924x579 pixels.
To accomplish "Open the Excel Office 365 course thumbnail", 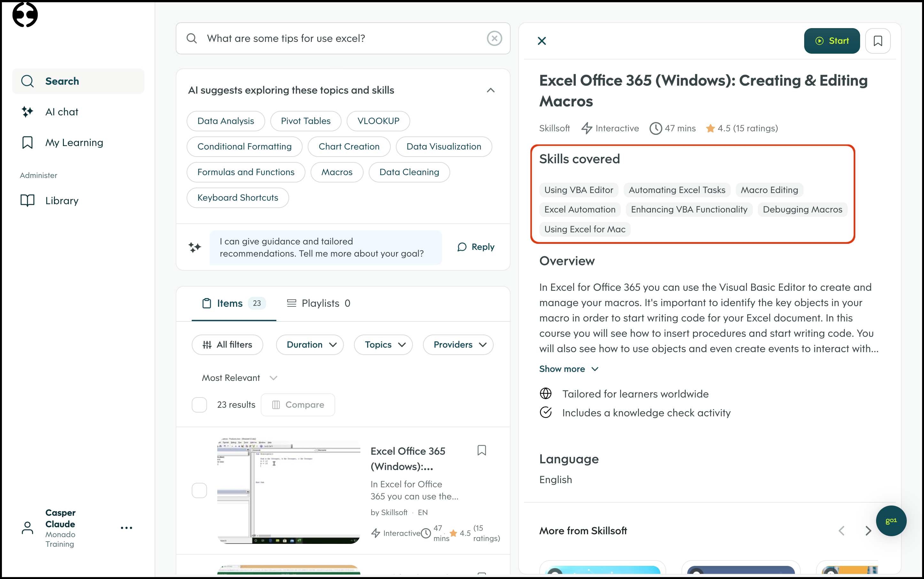I will (288, 490).
